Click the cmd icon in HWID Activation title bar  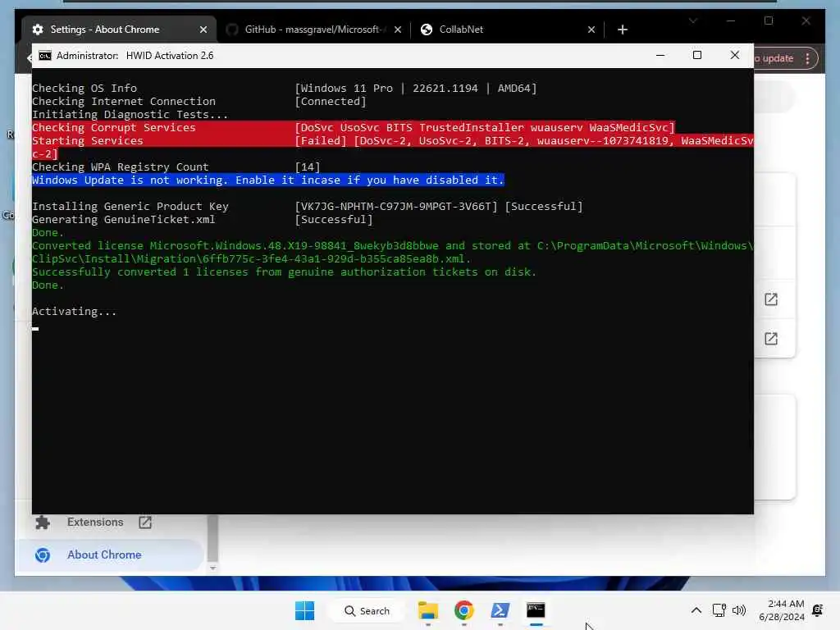coord(45,56)
